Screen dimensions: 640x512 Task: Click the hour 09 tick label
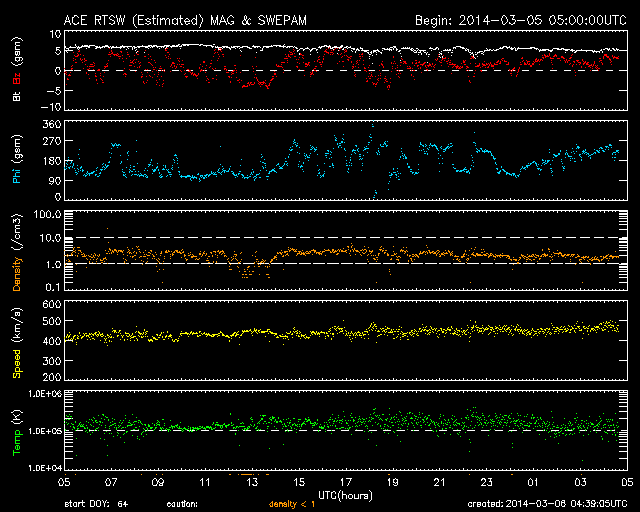pos(158,482)
